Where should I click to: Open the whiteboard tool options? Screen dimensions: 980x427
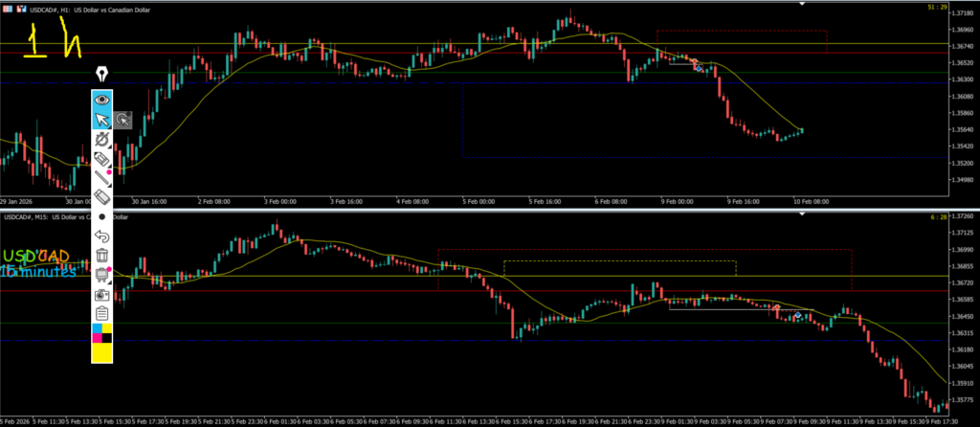(x=101, y=275)
